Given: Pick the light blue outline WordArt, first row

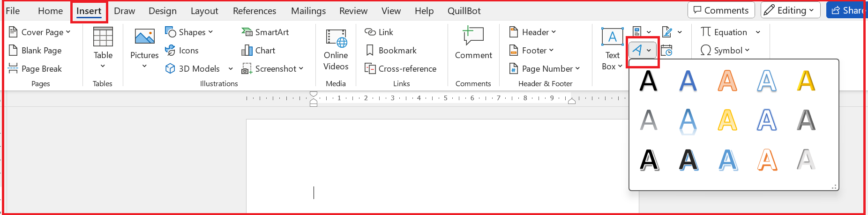Looking at the screenshot, I should click(767, 81).
